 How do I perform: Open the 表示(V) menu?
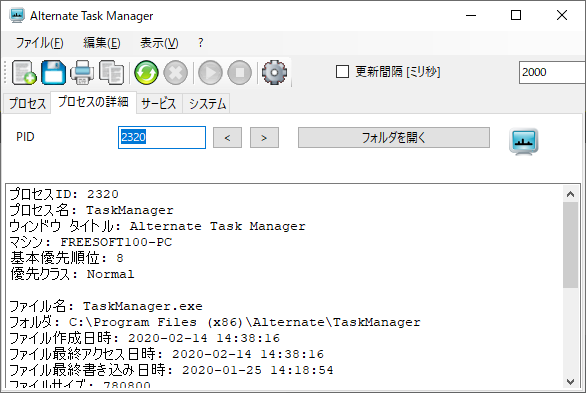tap(159, 43)
